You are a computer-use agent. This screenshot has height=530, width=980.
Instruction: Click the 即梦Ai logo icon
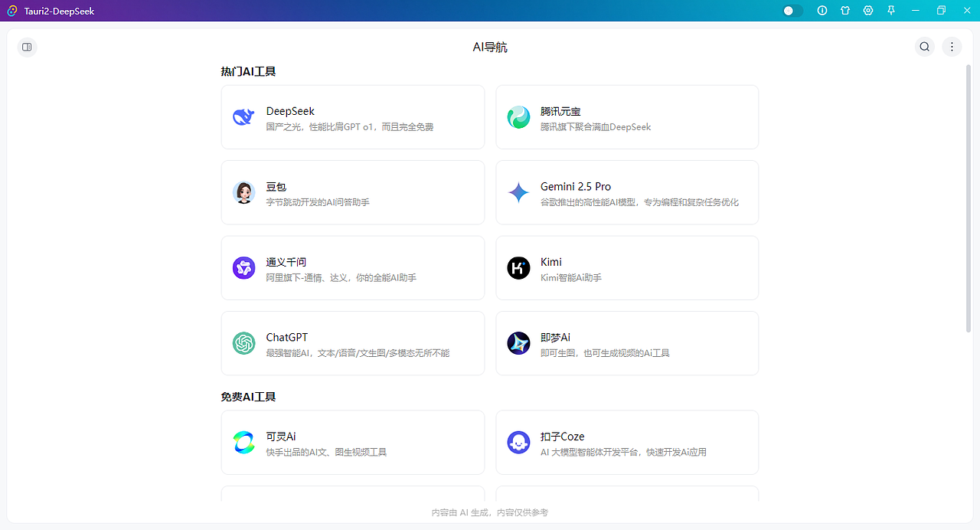[x=518, y=343]
